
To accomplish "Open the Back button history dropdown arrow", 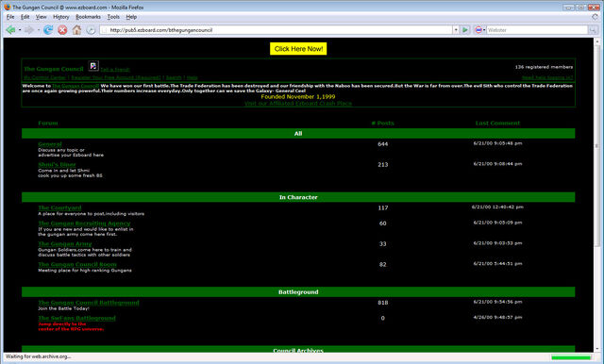I will tap(20, 29).
